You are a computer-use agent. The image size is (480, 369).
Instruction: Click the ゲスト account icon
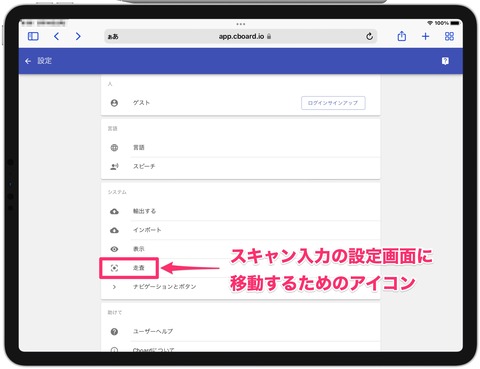coord(114,103)
